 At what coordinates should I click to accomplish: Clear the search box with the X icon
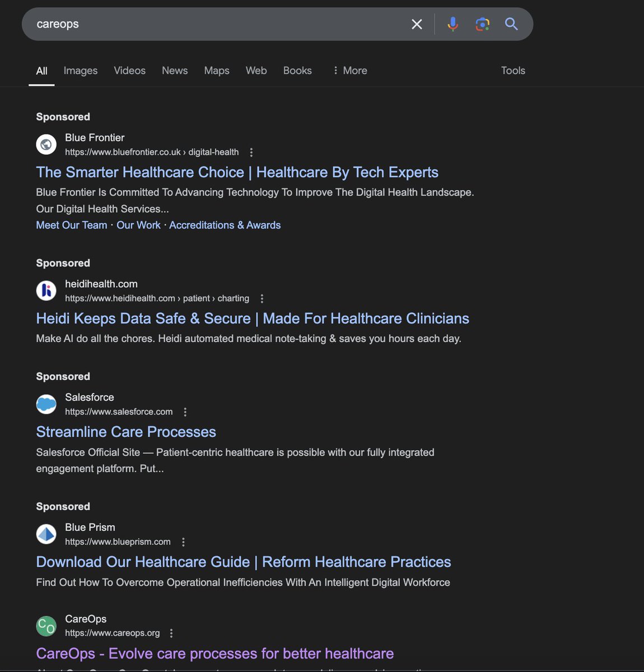417,24
